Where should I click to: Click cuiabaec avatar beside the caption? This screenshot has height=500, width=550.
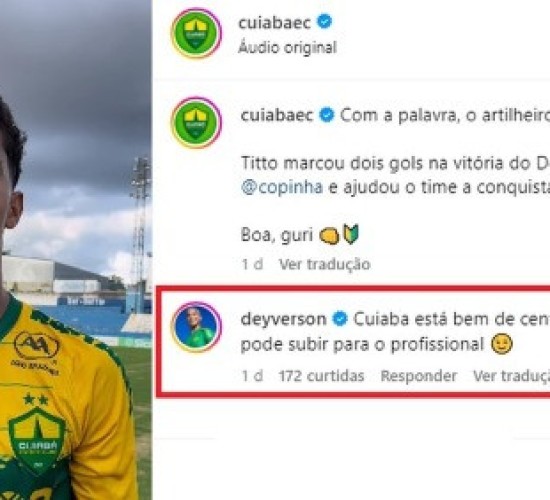196,123
